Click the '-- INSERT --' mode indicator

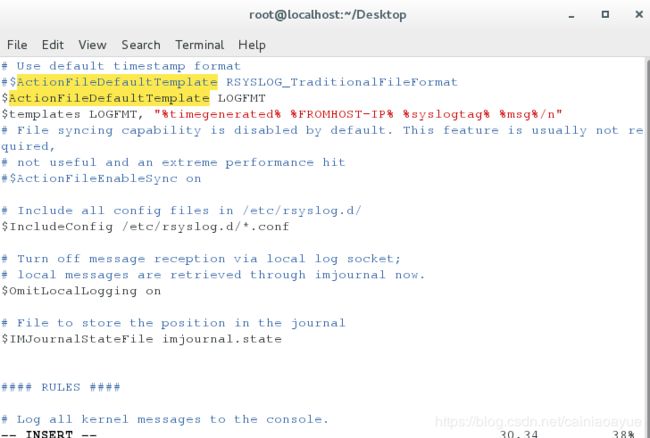(x=49, y=434)
